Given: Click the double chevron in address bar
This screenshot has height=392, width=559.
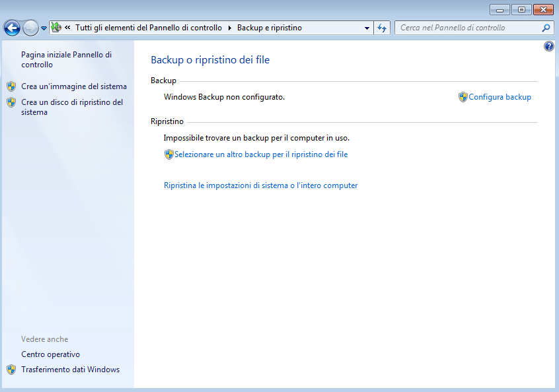Looking at the screenshot, I should pos(67,28).
